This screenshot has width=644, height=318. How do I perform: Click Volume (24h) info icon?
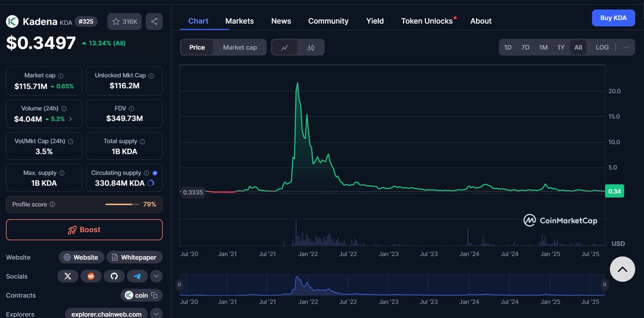point(64,109)
